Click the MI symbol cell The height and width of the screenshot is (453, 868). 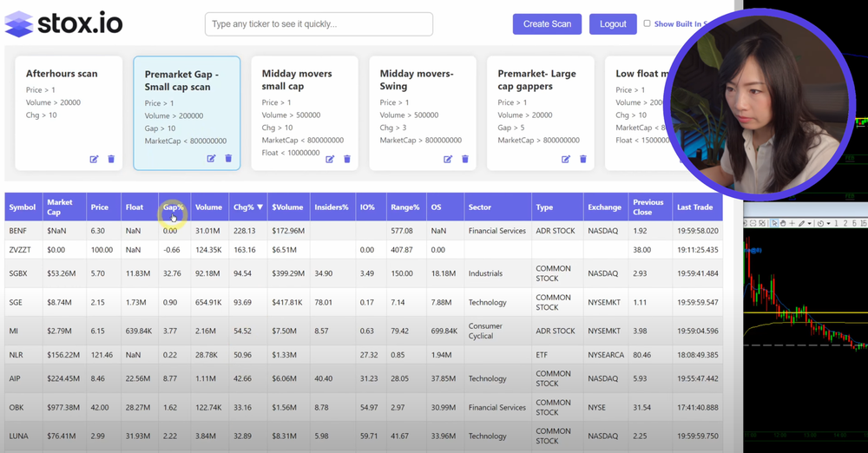pyautogui.click(x=23, y=332)
